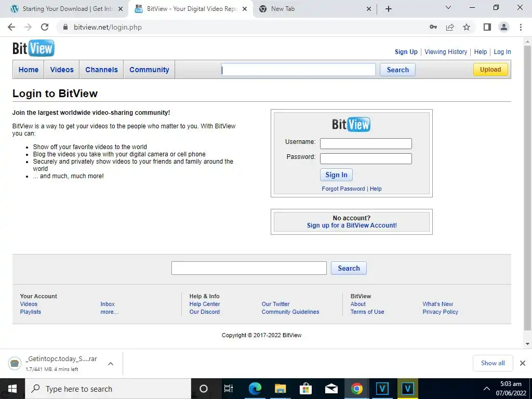The width and height of the screenshot is (532, 399).
Task: Open File Explorer from taskbar
Action: (280, 389)
